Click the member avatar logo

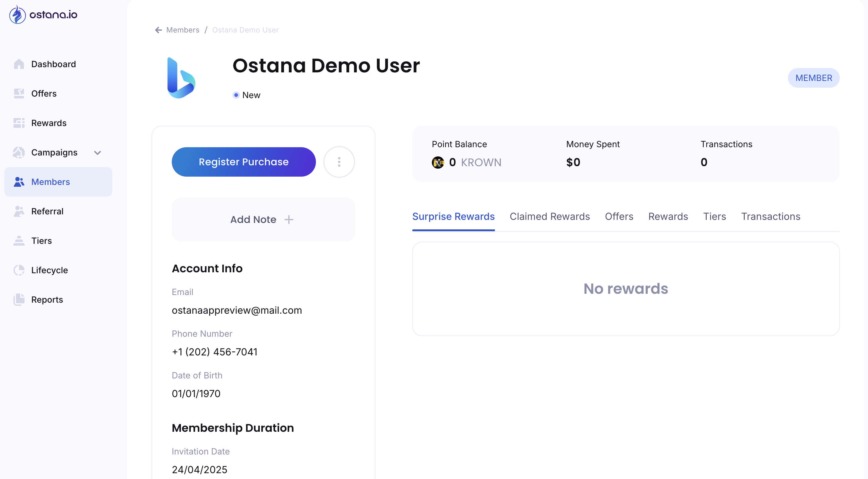(x=181, y=78)
